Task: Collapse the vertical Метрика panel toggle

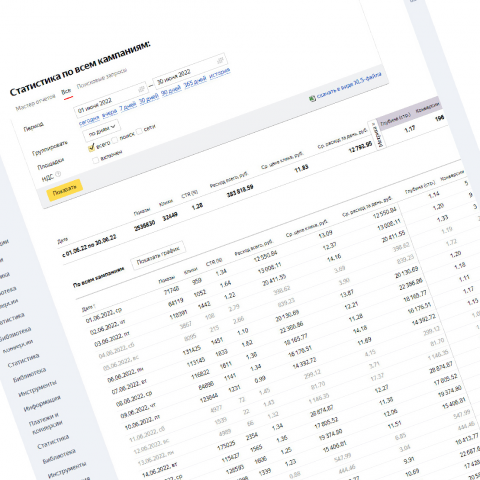Action: coord(377,135)
